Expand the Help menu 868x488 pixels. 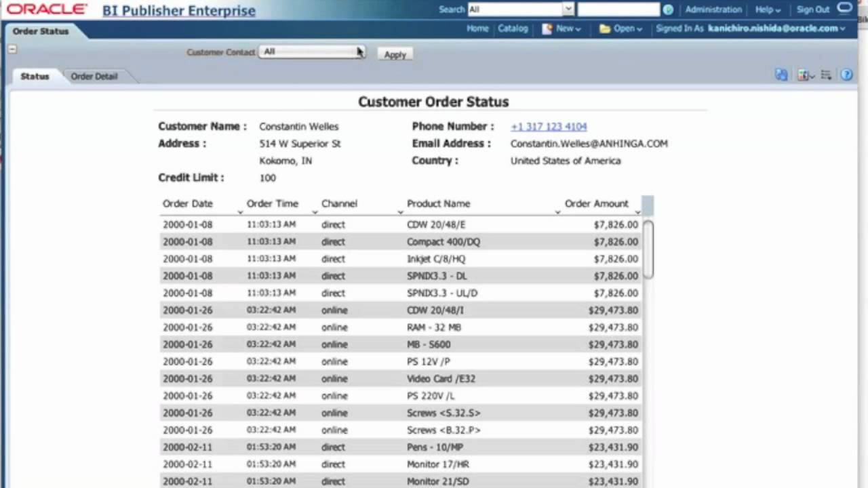click(768, 9)
